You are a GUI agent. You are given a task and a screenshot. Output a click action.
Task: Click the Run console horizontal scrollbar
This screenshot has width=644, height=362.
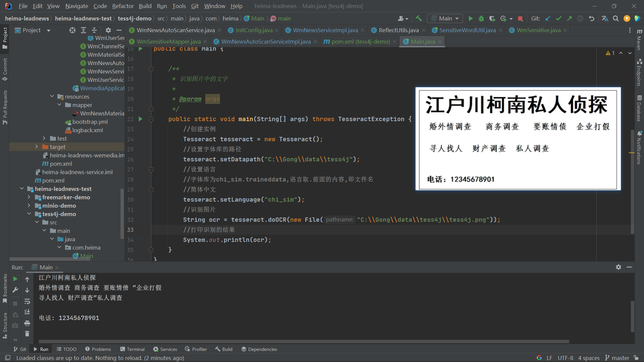point(302,342)
